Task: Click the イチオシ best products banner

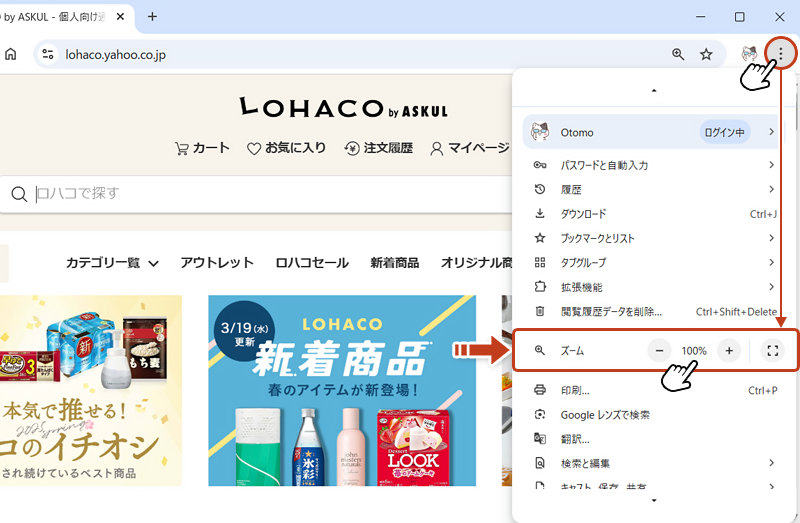Action: click(91, 390)
